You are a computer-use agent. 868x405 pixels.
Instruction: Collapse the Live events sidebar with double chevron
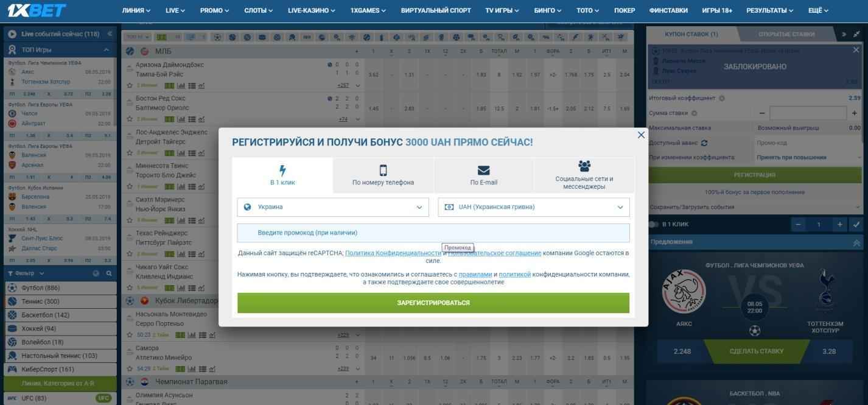tap(110, 34)
